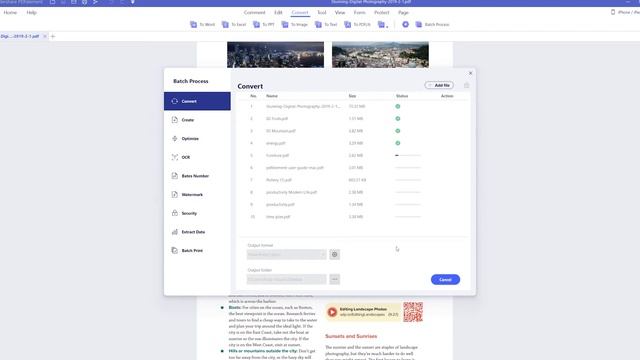The width and height of the screenshot is (640, 360).
Task: Select file row number 7 in list
Action: tap(353, 180)
